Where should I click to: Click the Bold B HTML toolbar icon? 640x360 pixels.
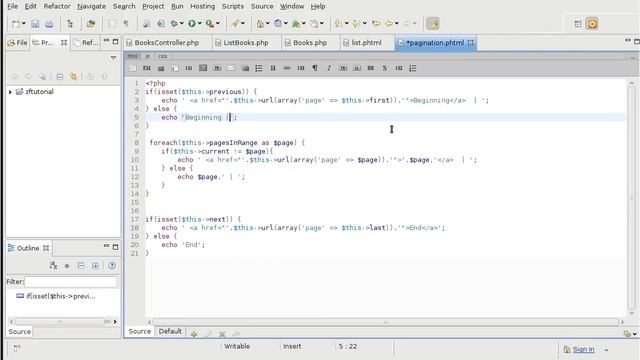[x=273, y=68]
